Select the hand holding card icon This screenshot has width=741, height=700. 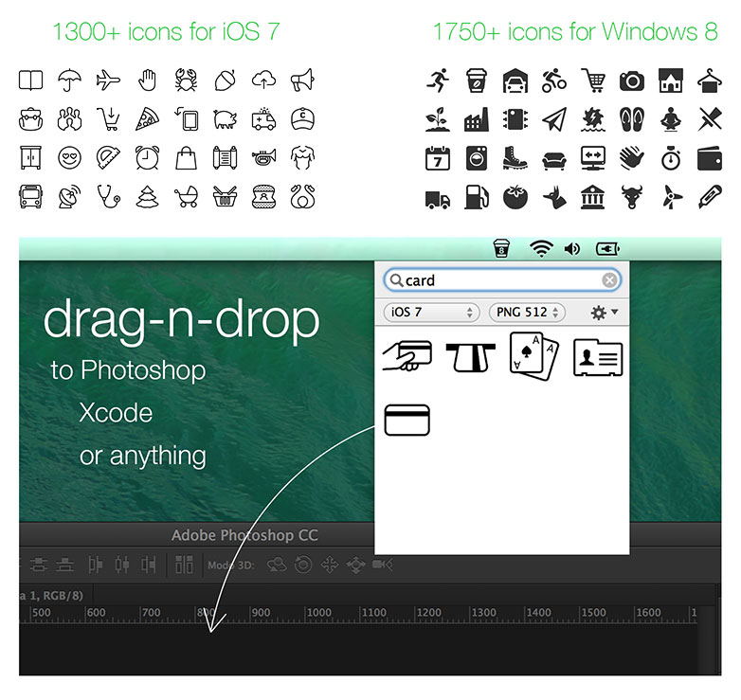tap(407, 355)
